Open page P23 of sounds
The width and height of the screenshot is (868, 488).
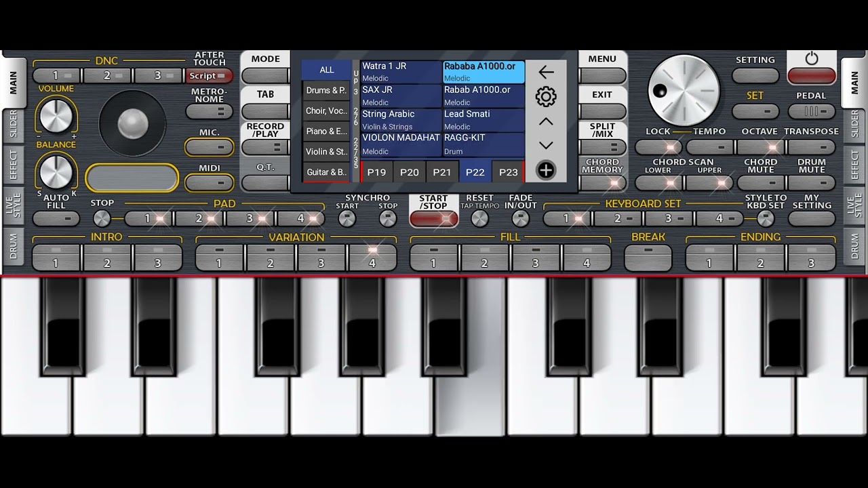509,172
